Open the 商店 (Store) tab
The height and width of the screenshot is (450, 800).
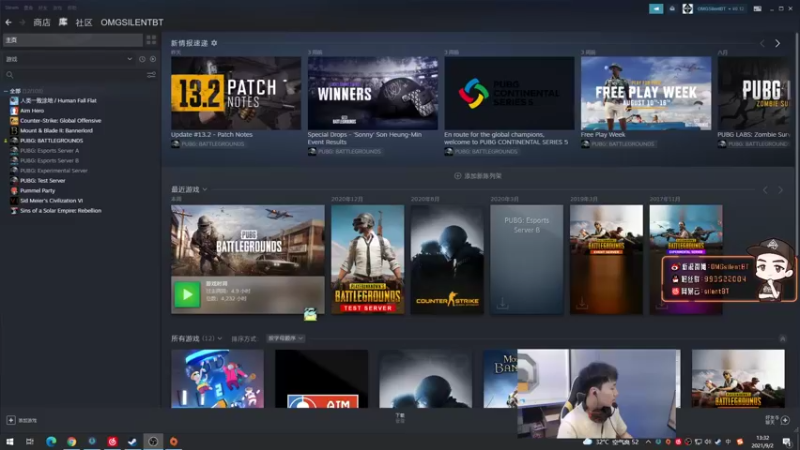(x=42, y=22)
